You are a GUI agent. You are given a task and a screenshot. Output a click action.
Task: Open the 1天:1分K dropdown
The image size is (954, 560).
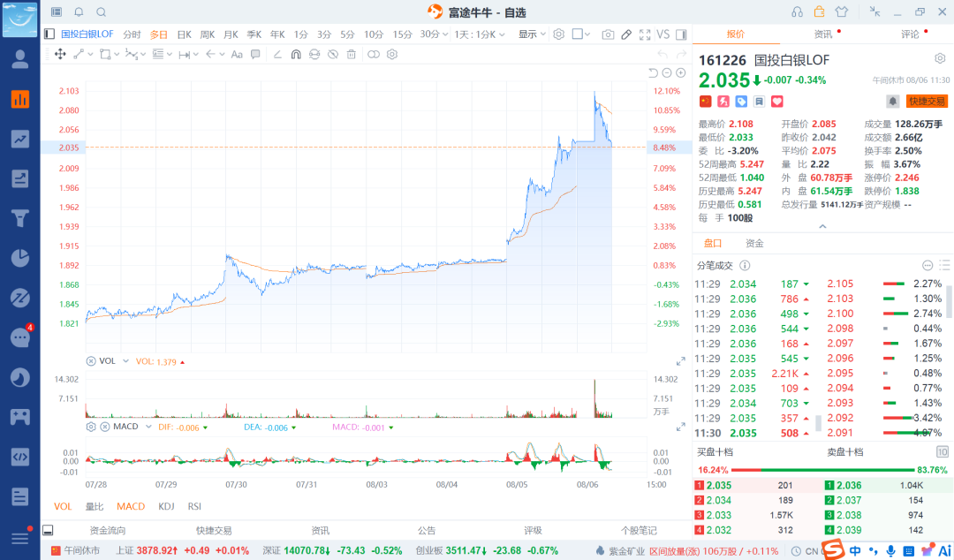[x=480, y=34]
